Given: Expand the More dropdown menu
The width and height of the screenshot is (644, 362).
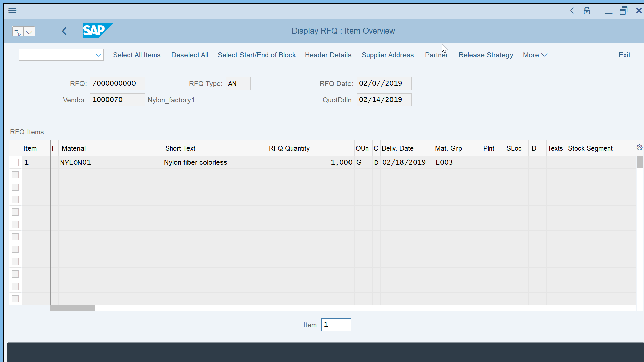Looking at the screenshot, I should (535, 55).
